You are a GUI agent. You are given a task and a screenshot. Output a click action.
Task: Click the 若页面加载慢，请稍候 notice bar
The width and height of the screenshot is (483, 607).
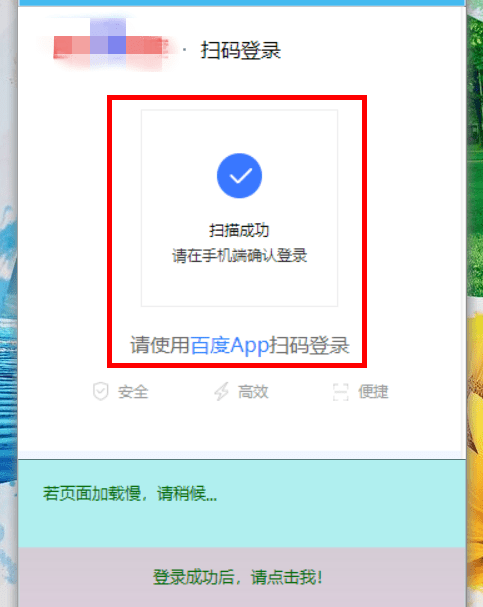242,503
